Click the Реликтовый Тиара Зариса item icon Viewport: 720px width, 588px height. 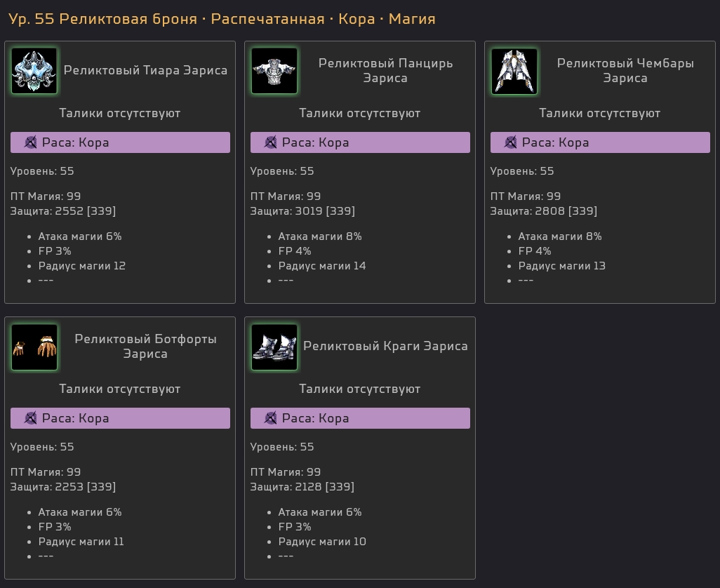coord(34,71)
